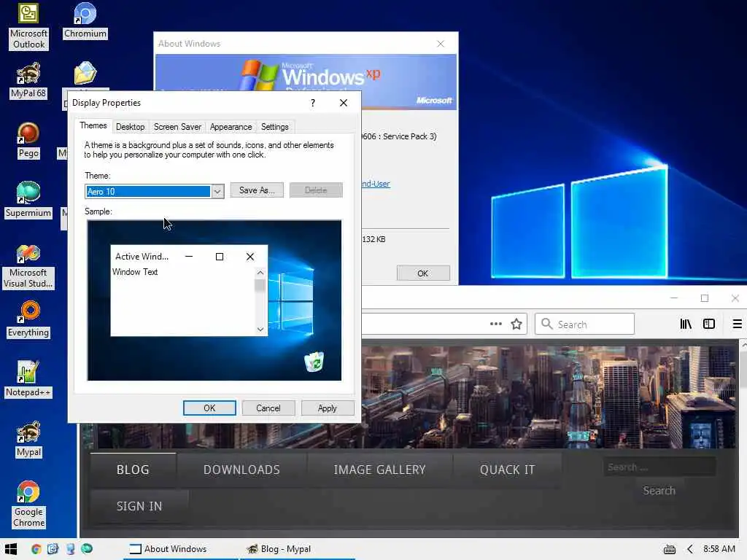Image resolution: width=747 pixels, height=560 pixels.
Task: Click OK in the About Windows dialog
Action: [x=423, y=273]
